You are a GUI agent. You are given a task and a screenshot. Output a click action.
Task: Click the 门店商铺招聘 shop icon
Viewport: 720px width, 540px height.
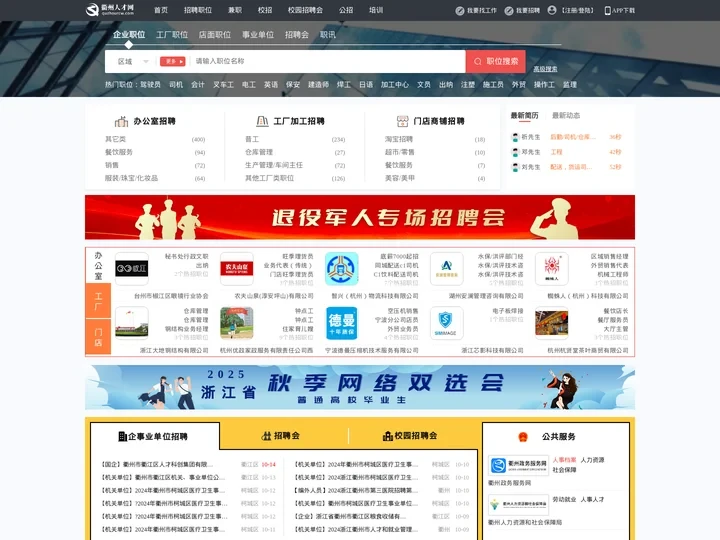coord(402,121)
